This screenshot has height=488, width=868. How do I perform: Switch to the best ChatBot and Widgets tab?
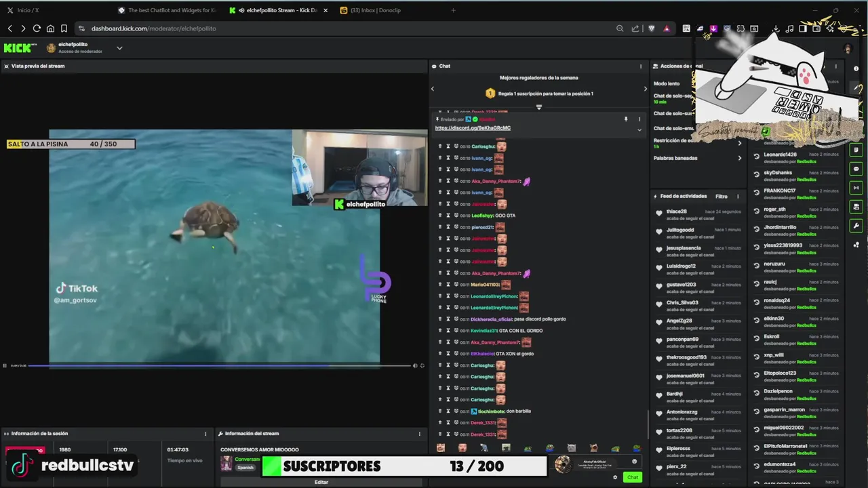[x=167, y=10]
